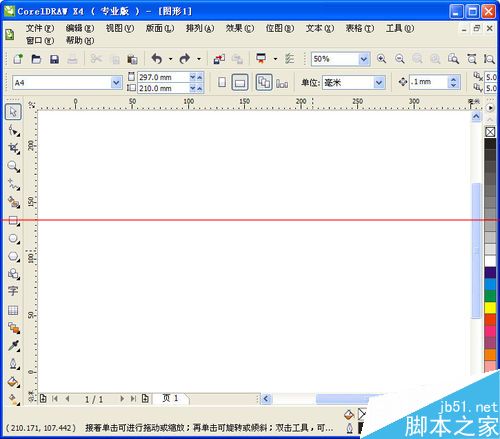Toggle the no-color swatch in palette
500x439 pixels.
(x=490, y=132)
